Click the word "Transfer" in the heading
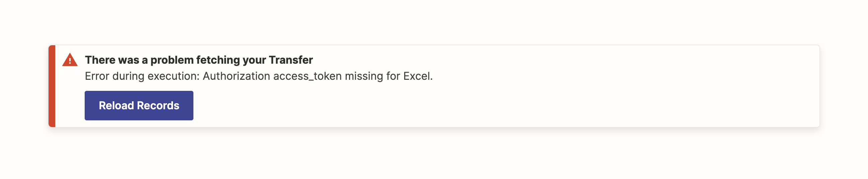 pyautogui.click(x=291, y=60)
